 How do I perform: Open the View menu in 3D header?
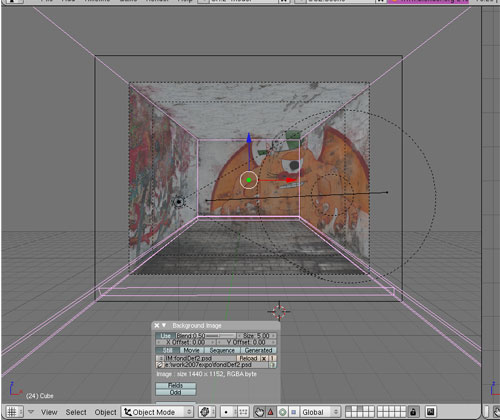point(49,412)
